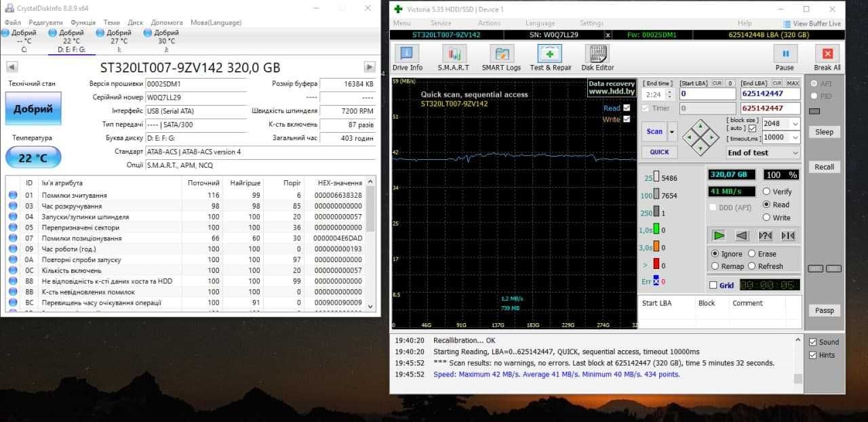Go to next disk arrow in CrystalDiskInfo
868x422 pixels.
pyautogui.click(x=370, y=67)
